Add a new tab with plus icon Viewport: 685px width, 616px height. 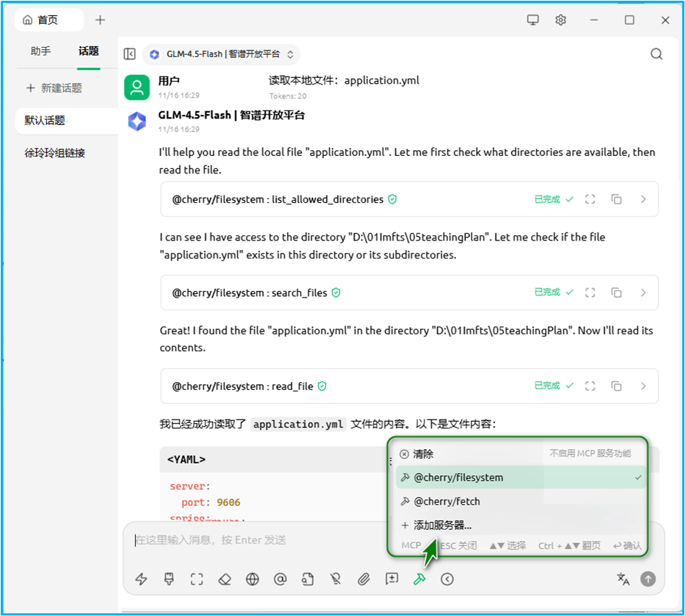pyautogui.click(x=100, y=20)
